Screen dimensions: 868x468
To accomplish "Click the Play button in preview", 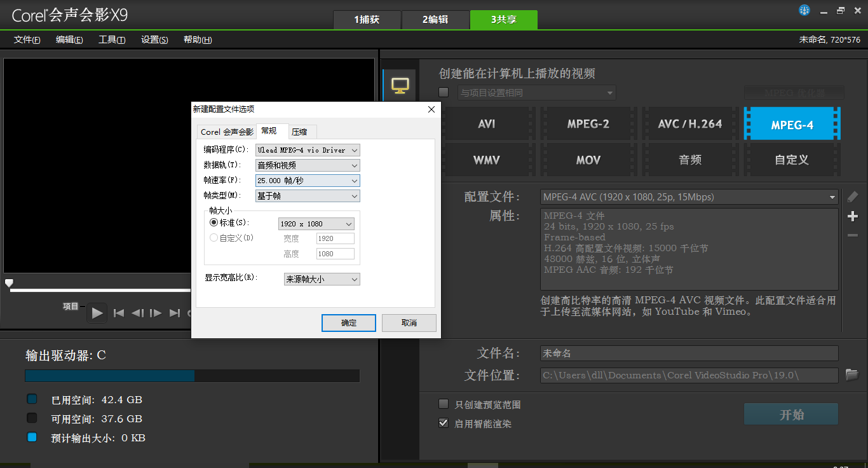I will tap(97, 313).
